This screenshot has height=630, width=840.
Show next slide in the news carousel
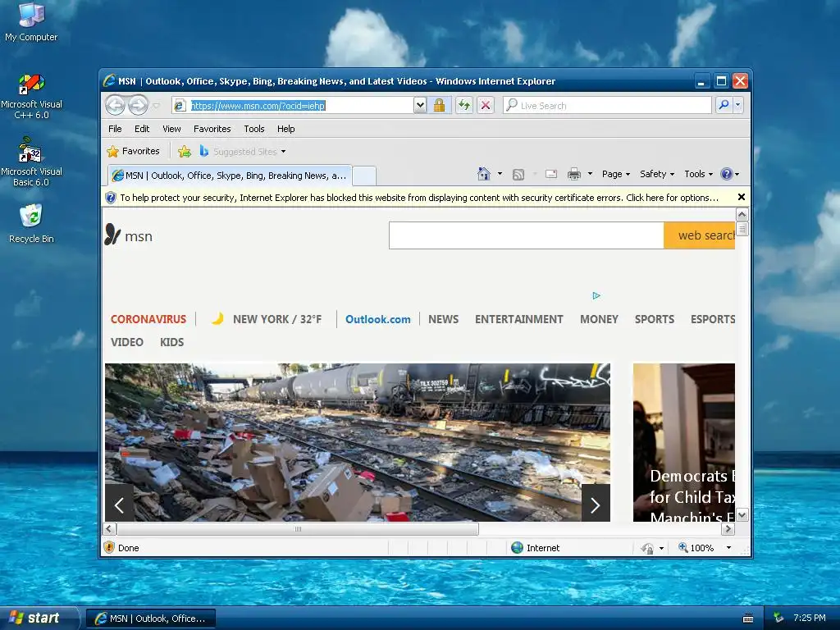596,504
